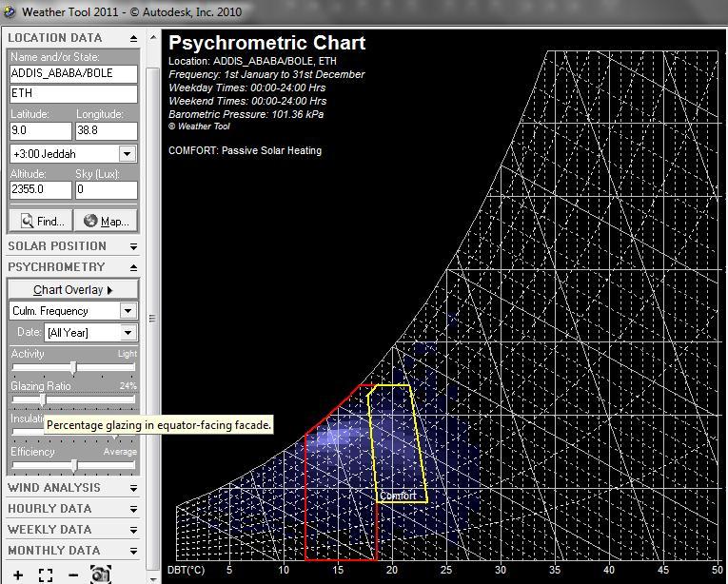Expand the WEEKLY DATA section
Image resolution: width=728 pixels, height=584 pixels.
click(x=134, y=530)
